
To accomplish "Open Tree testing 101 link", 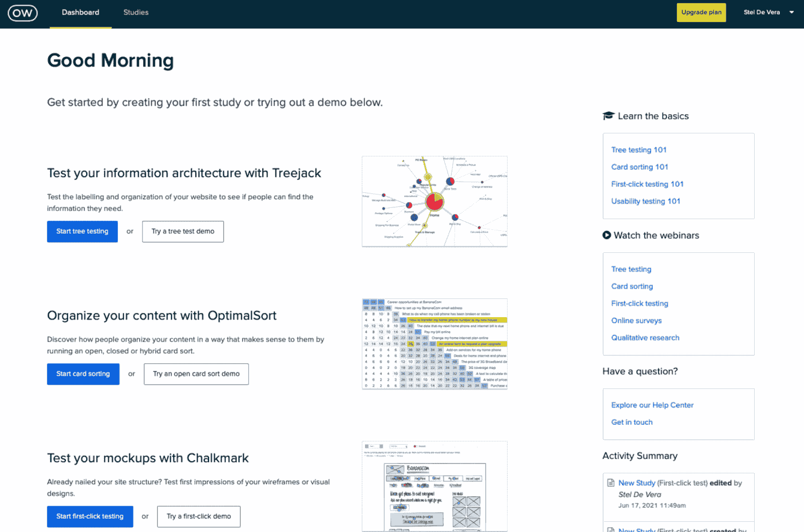I will (x=639, y=150).
